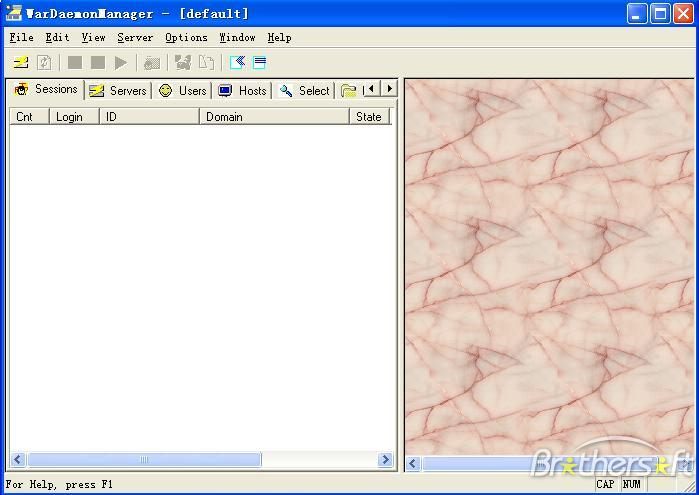
Task: Open the Edit menu
Action: [x=58, y=37]
